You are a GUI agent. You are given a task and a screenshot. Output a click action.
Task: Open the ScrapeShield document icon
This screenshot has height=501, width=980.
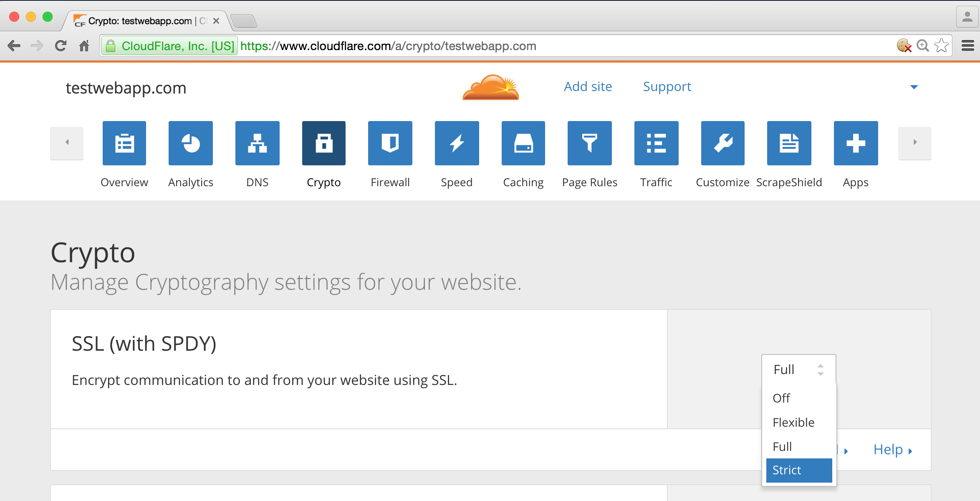(x=789, y=143)
